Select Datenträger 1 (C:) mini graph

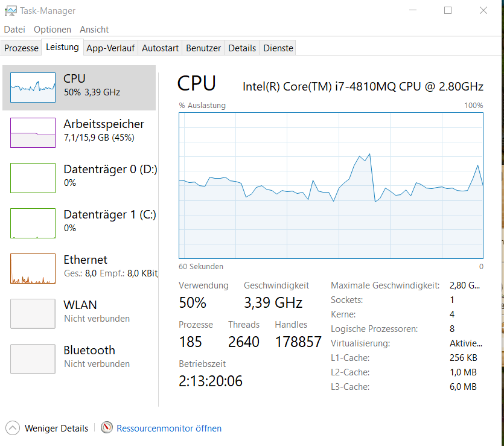pos(33,223)
